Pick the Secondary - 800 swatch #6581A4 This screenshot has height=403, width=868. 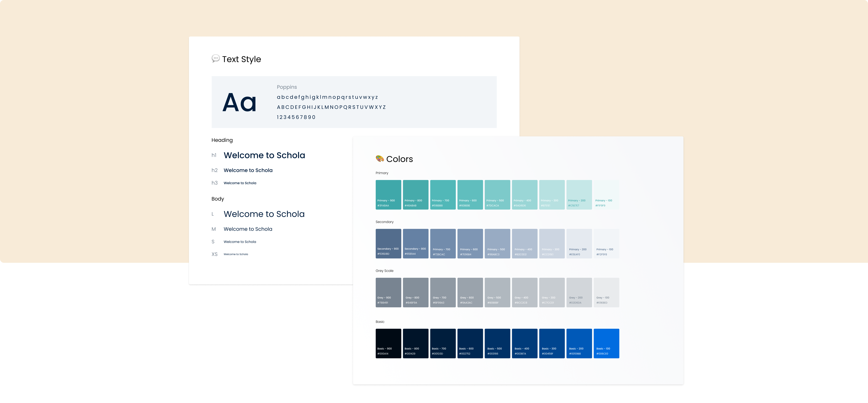click(415, 244)
